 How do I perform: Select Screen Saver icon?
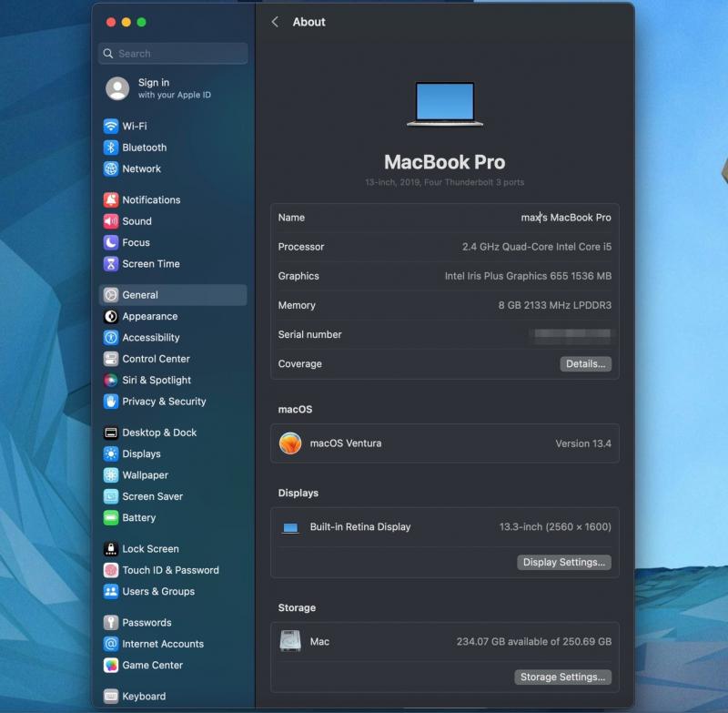(110, 496)
